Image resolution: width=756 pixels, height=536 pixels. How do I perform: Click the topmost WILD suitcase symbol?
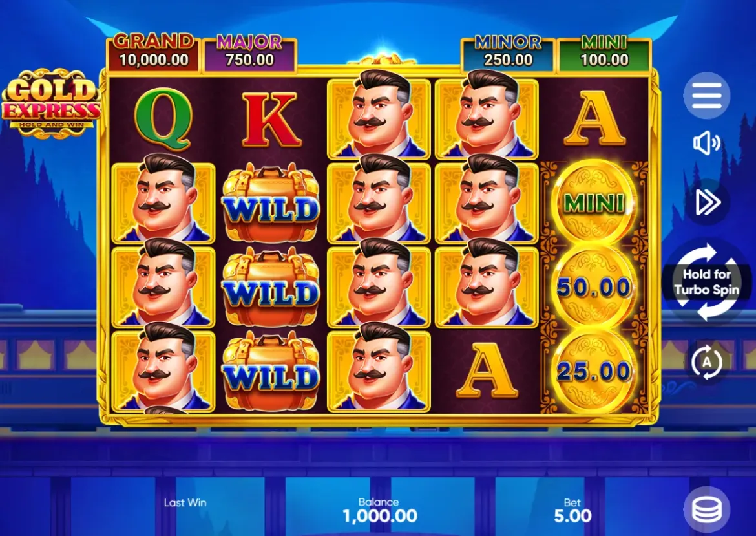click(x=271, y=202)
